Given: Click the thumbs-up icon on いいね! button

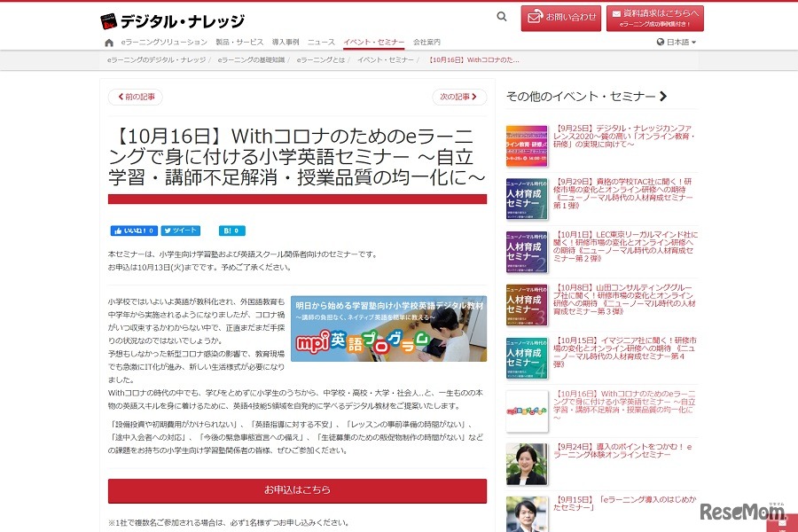Looking at the screenshot, I should click(118, 230).
